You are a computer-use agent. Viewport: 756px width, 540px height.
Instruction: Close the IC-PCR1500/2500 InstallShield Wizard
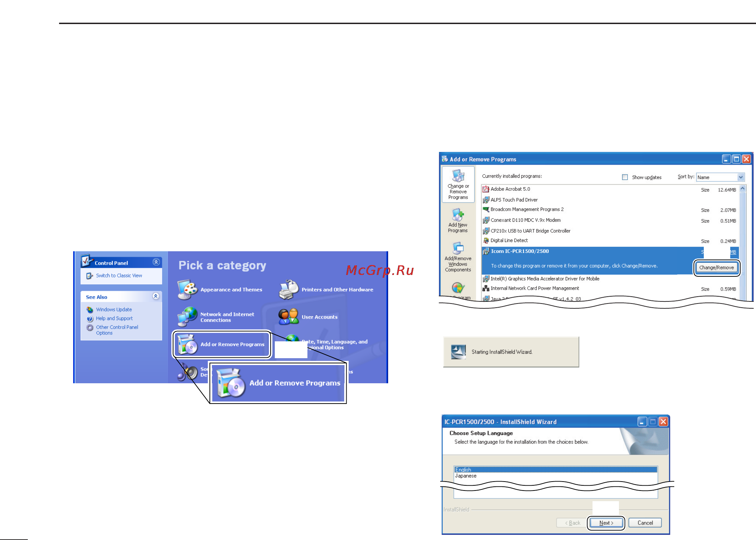[663, 421]
